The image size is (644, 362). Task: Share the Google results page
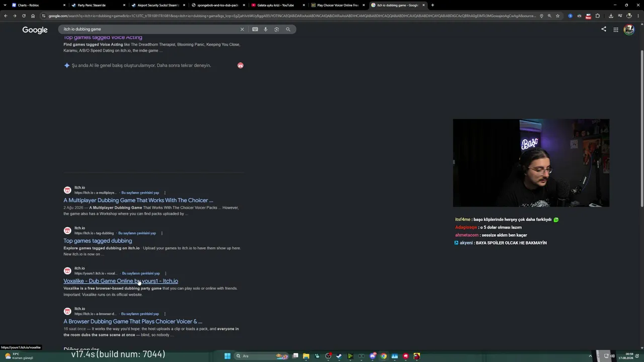pos(604,29)
